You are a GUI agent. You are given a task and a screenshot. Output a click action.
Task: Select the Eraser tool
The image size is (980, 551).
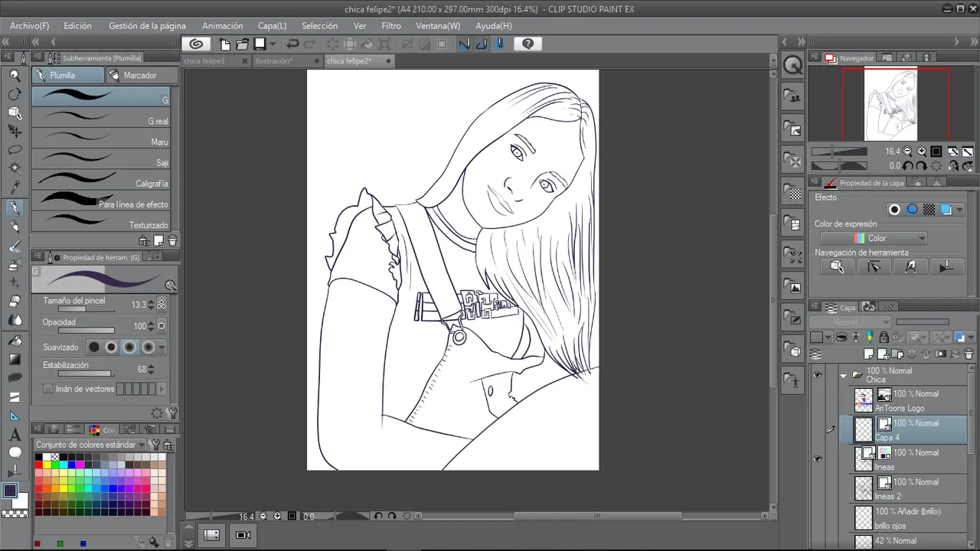pos(15,302)
